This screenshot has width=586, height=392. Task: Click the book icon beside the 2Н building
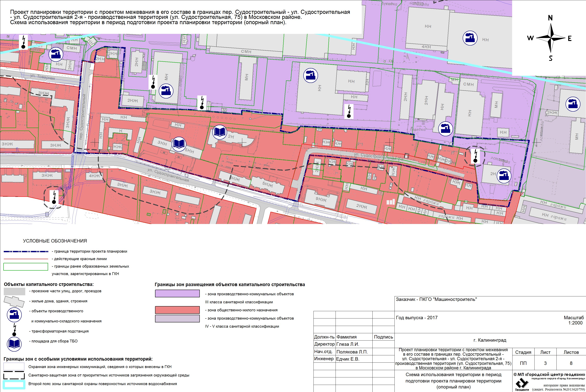click(219, 132)
